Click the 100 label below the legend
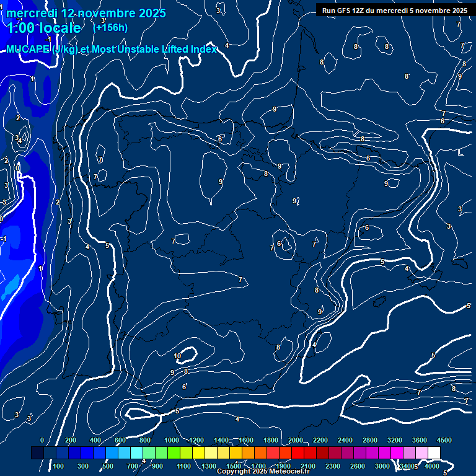The image size is (476, 476). pos(59,466)
